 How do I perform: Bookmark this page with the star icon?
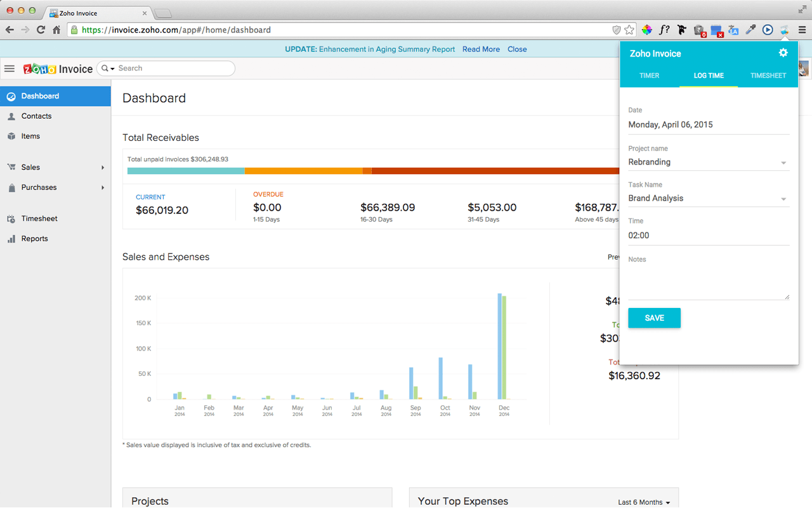(629, 30)
